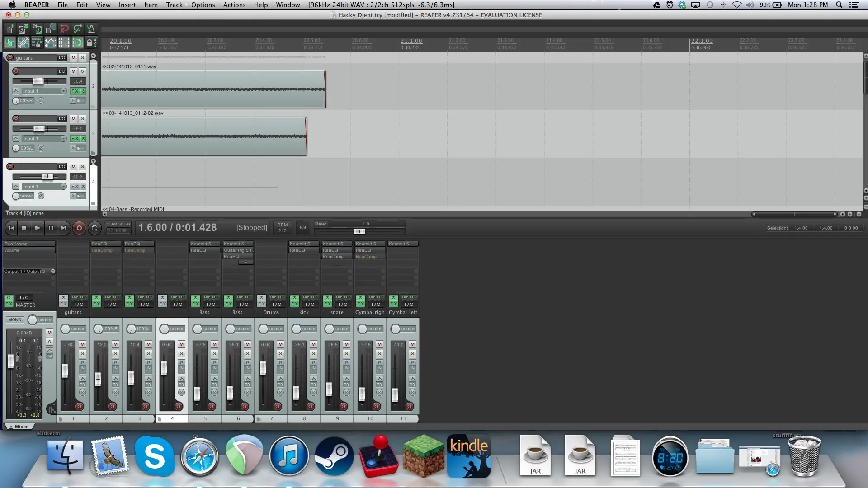Screen dimensions: 868x488
Task: Click BPM 210 tempo field
Action: coord(283,228)
